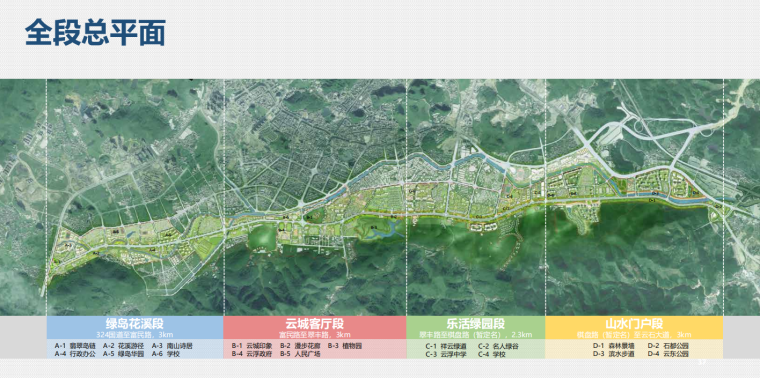Click legend item D-4 云东公园
Image resolution: width=760 pixels, height=378 pixels.
(668, 354)
